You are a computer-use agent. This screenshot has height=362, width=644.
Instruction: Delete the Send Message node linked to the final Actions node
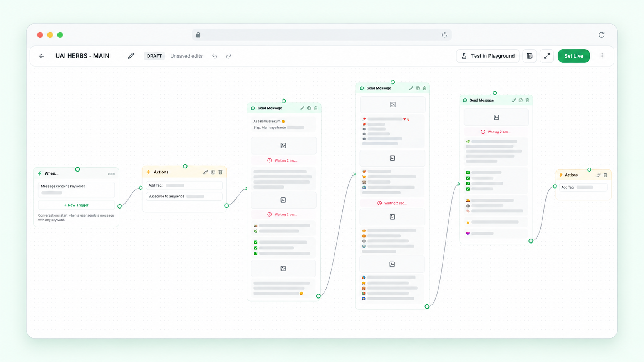tap(527, 100)
